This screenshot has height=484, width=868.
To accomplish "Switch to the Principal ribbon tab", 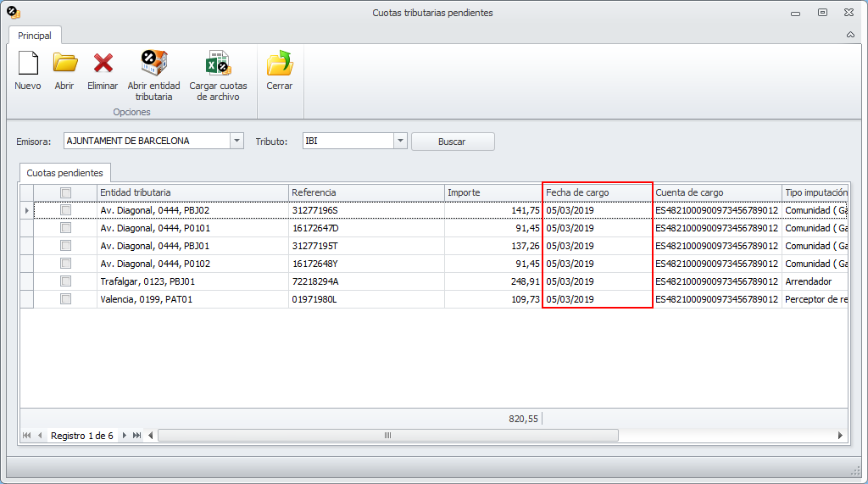I will 35,36.
